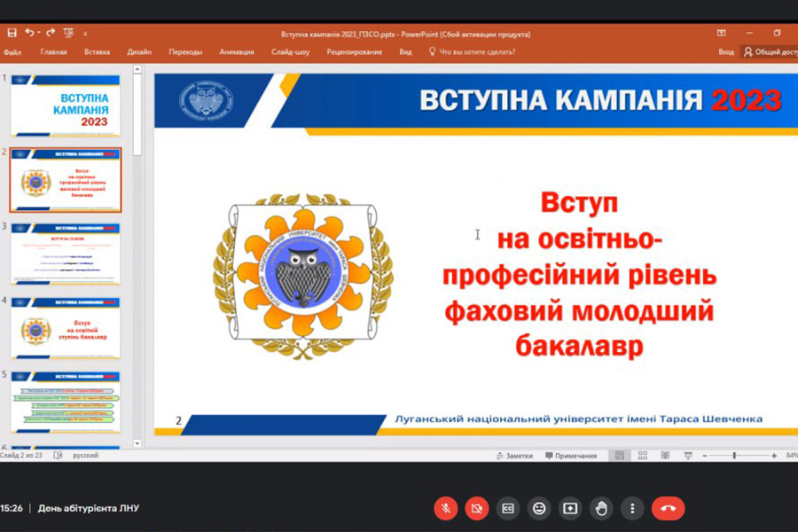The image size is (798, 532).
Task: Open the Дизайн ribbon tab
Action: coord(139,52)
